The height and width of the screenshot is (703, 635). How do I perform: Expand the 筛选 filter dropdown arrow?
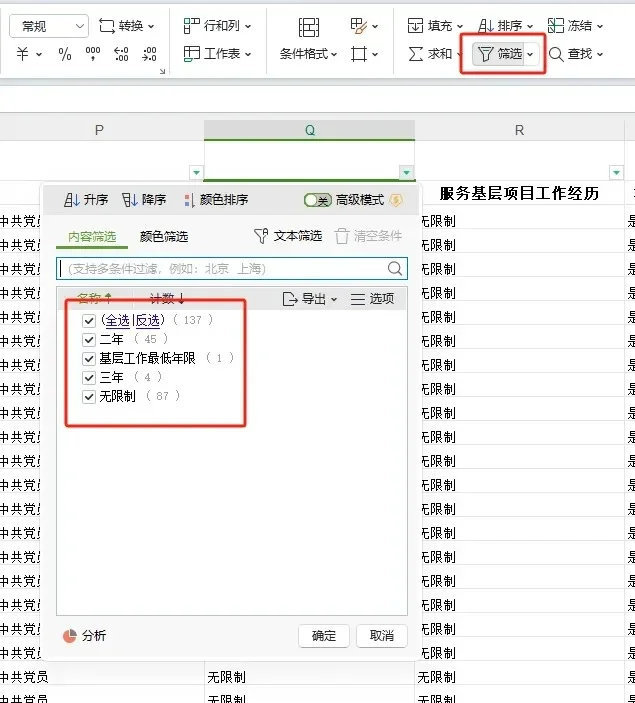click(531, 54)
